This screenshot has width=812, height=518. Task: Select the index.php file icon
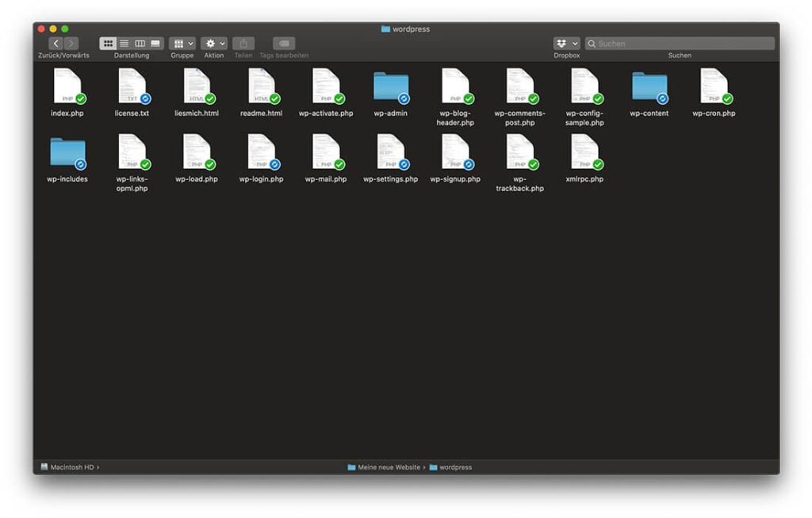pyautogui.click(x=67, y=87)
